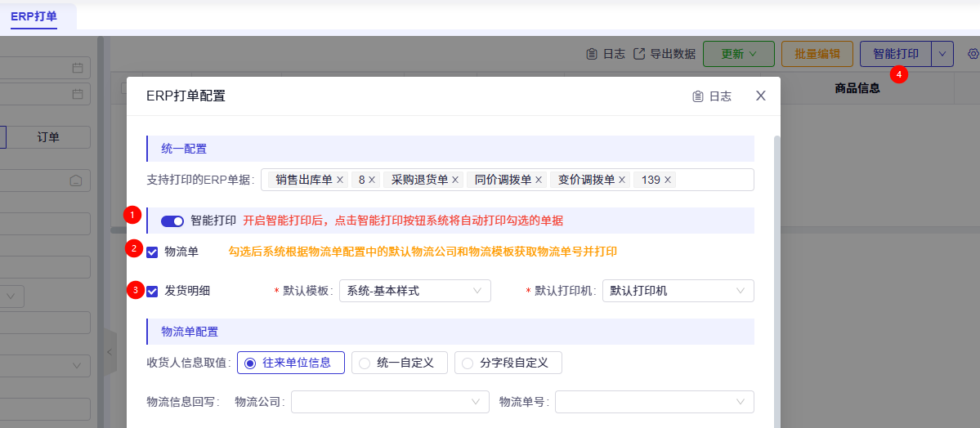Image resolution: width=980 pixels, height=428 pixels.
Task: Expand the 物流公司 dropdown
Action: coord(390,402)
